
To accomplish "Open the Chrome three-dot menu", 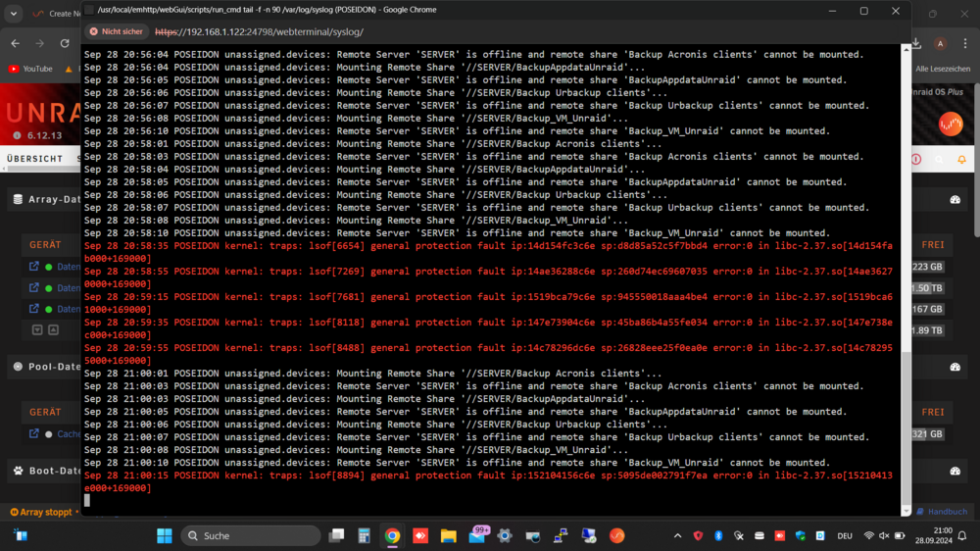I will (965, 43).
